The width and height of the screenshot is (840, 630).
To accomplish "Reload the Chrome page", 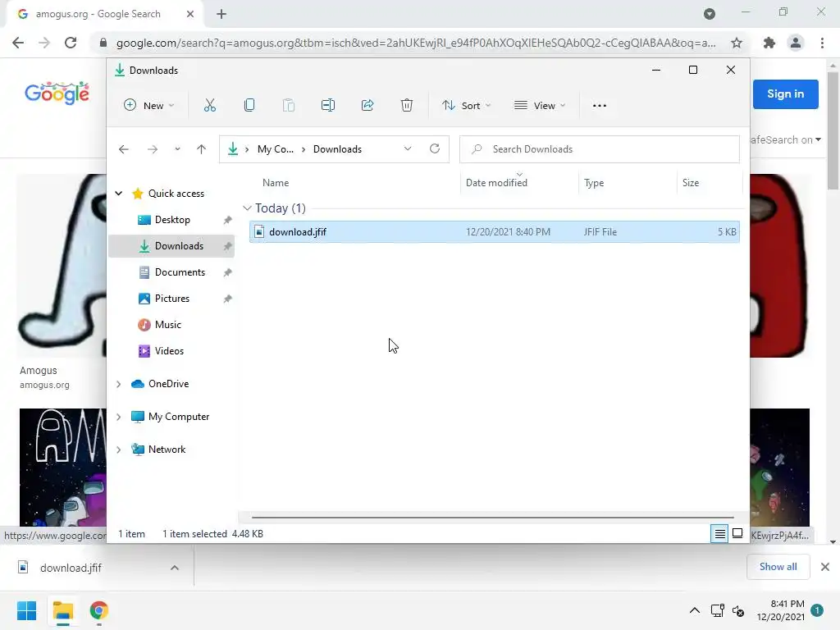I will pyautogui.click(x=71, y=43).
